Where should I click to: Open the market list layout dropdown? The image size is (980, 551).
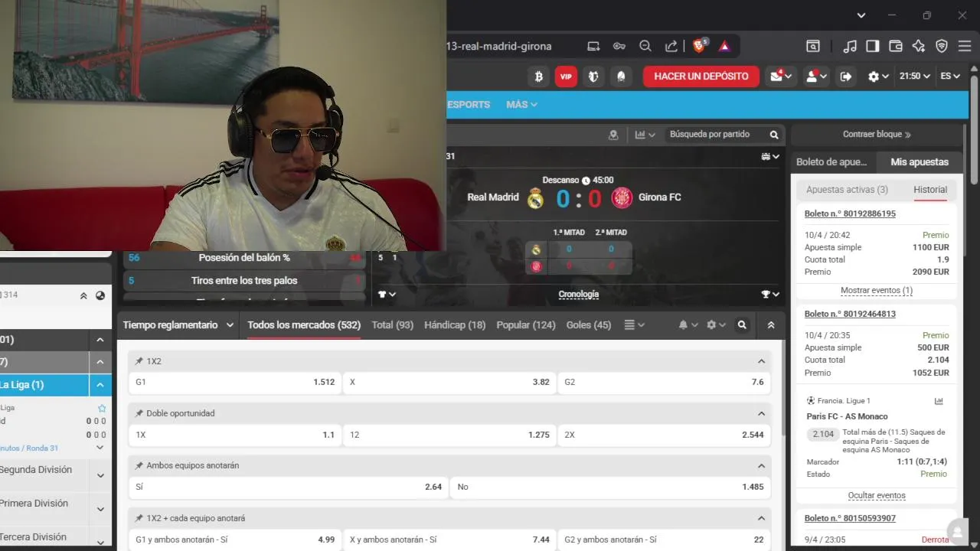point(634,325)
